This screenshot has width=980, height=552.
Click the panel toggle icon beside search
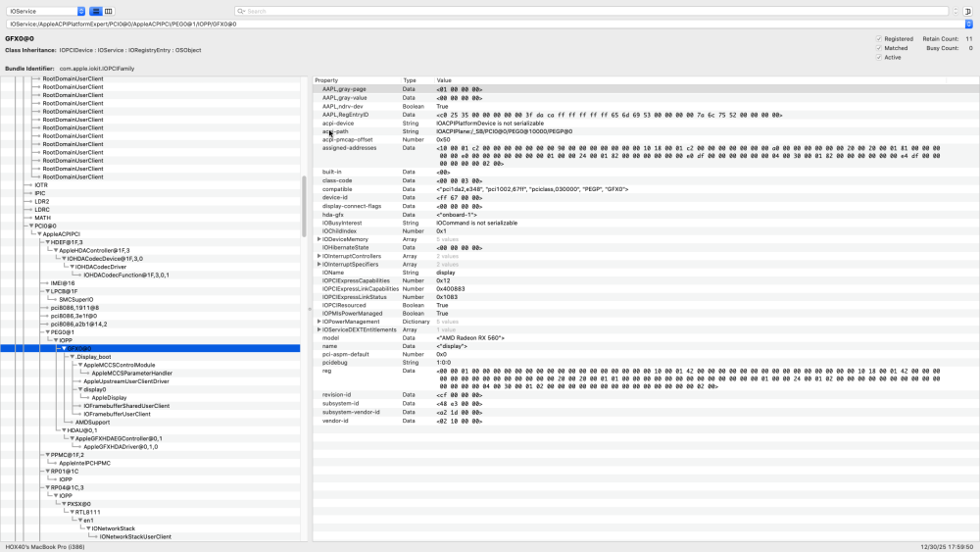(x=967, y=11)
